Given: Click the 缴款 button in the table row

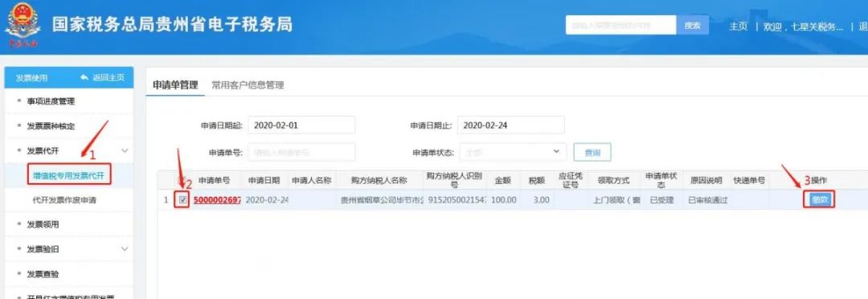Looking at the screenshot, I should [820, 200].
